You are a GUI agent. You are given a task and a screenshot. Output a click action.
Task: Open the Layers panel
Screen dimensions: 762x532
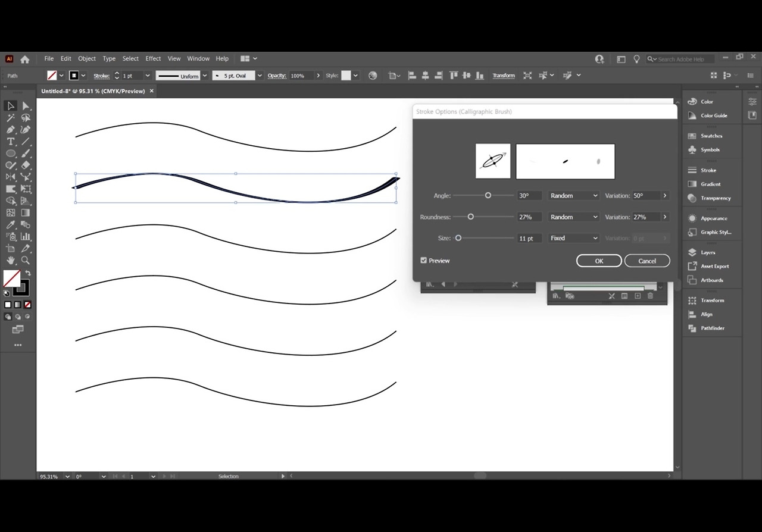tap(707, 252)
